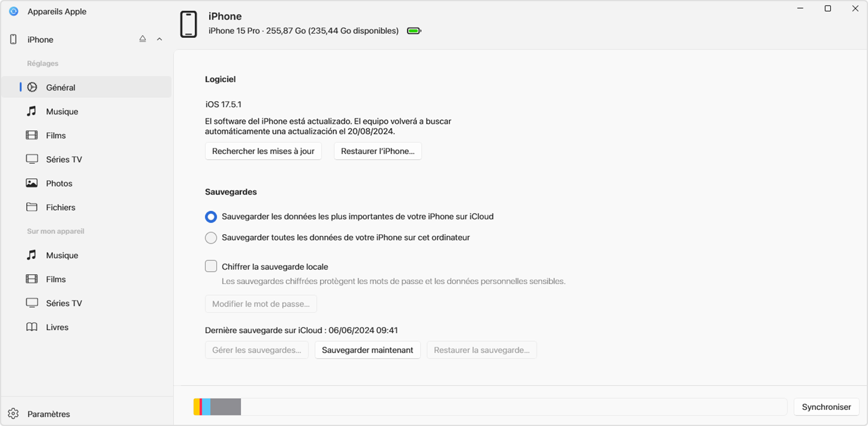Screen dimensions: 868x426
Task: Click the yellow segment of storage bar
Action: [196, 407]
